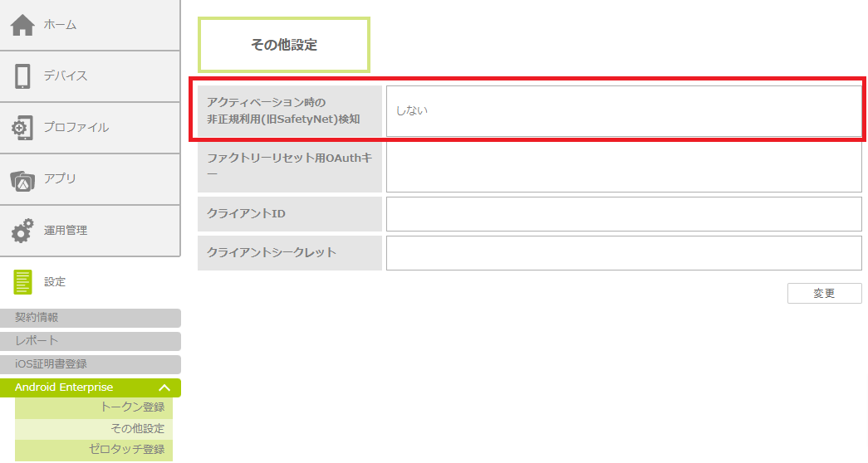Click the 変更 button
The width and height of the screenshot is (868, 463).
824,293
